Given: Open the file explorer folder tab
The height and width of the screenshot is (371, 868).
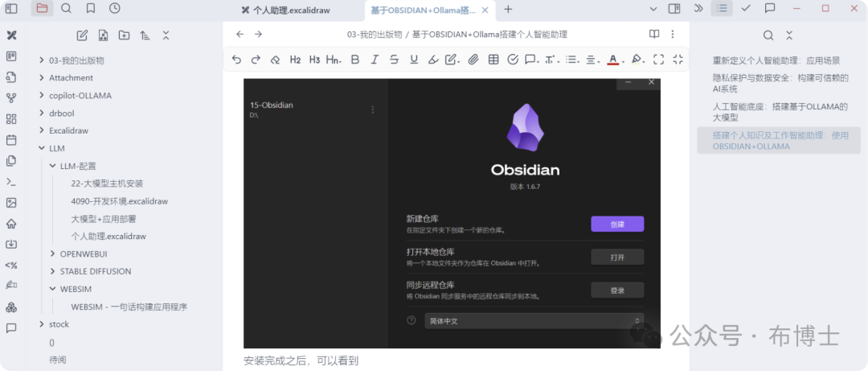Looking at the screenshot, I should (42, 8).
